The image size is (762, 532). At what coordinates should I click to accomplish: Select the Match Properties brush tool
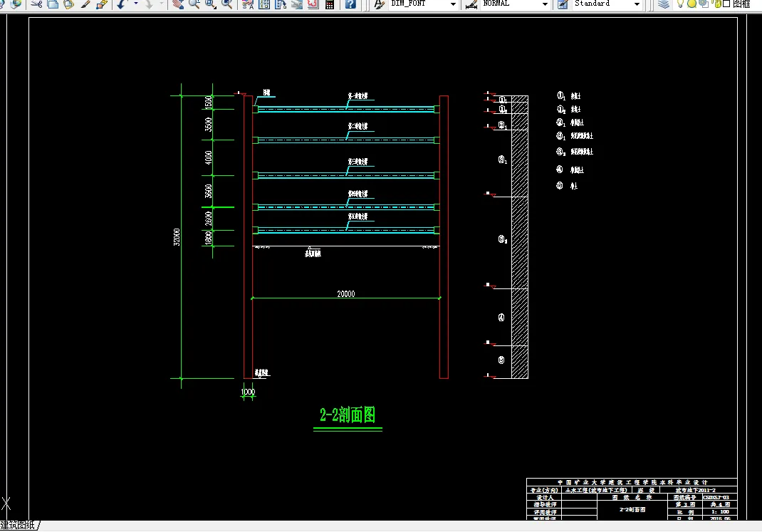coord(85,4)
